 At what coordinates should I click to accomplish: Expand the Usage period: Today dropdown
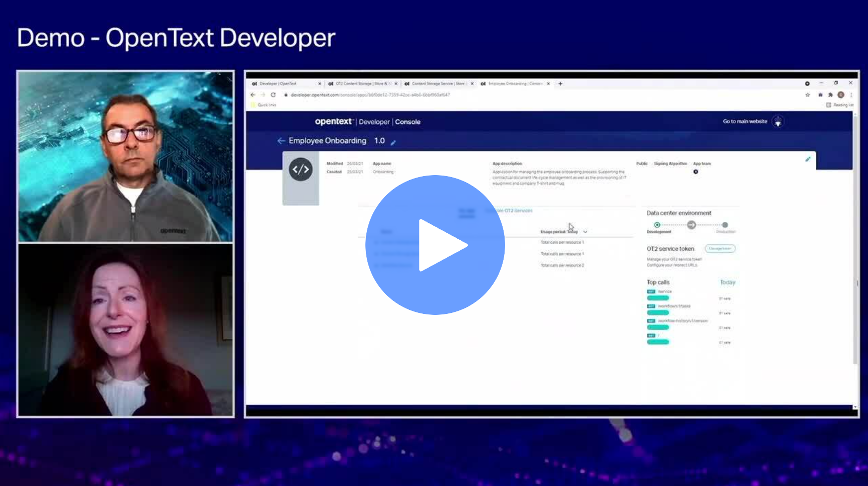564,232
